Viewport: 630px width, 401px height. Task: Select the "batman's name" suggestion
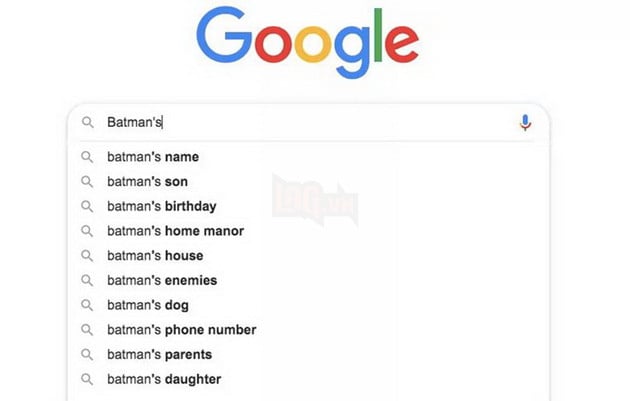click(153, 157)
